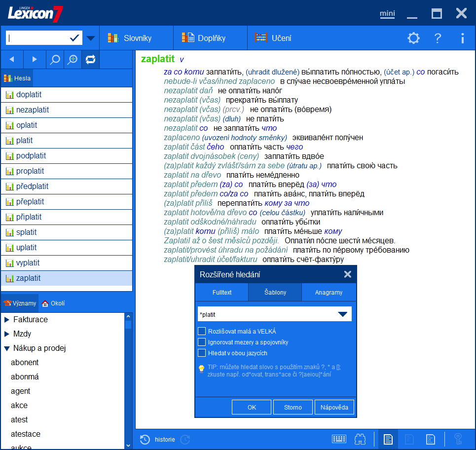Switch to the Anagramy tab
This screenshot has height=450, width=476.
[329, 292]
